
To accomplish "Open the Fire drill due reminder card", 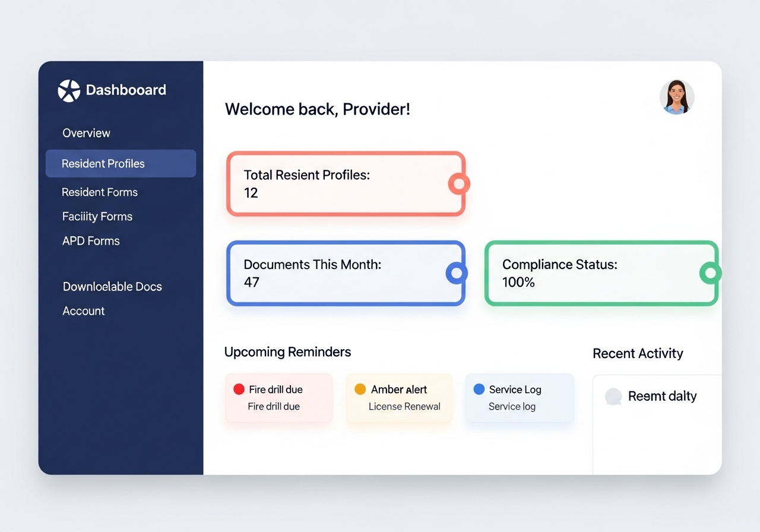I will pos(278,398).
